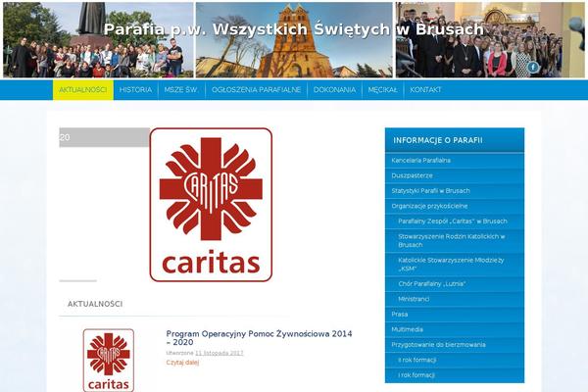Open Parafialny Zespół Caritas w Brusach

455,221
